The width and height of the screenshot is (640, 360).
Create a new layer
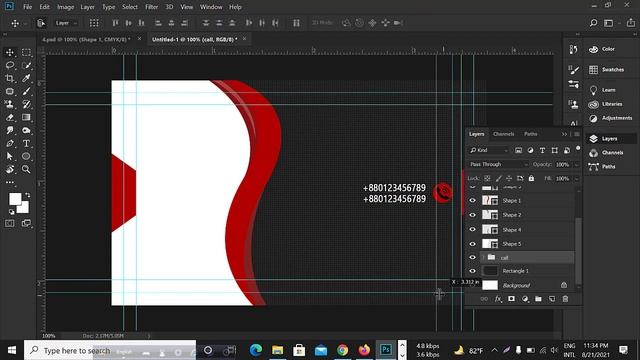coord(552,299)
